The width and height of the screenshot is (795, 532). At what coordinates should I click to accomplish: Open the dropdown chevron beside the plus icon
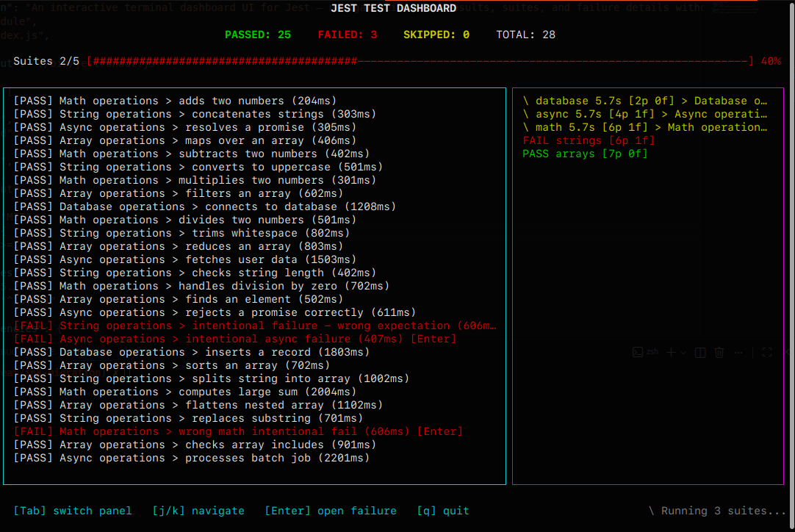tap(683, 353)
